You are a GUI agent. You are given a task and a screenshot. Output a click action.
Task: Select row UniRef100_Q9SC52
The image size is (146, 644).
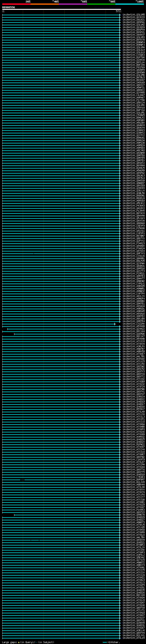(x=134, y=369)
